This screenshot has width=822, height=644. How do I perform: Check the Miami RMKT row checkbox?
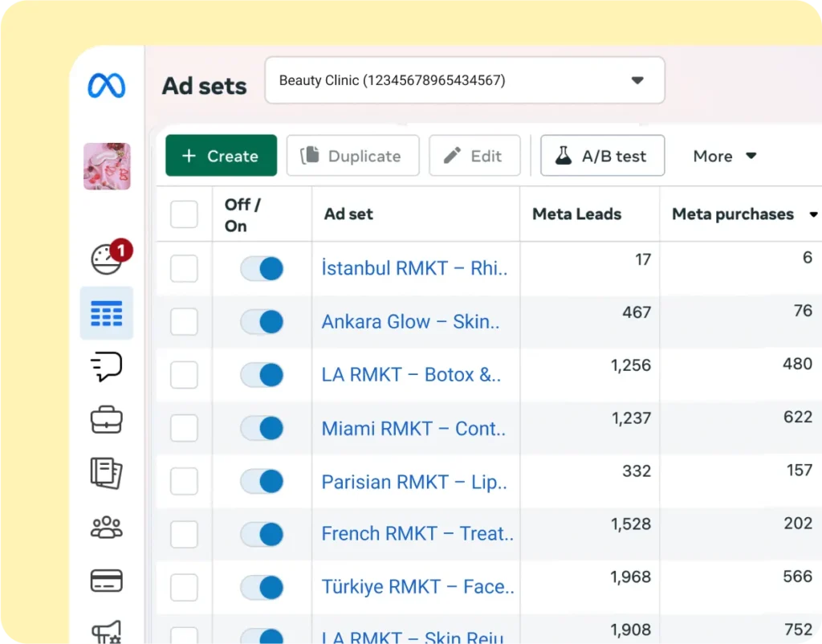tap(184, 428)
